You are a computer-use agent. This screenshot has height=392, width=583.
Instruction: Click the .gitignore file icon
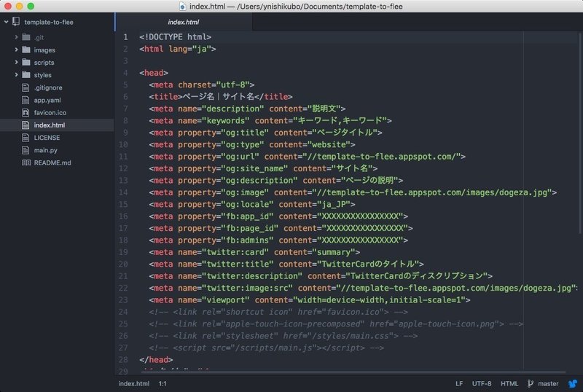[26, 87]
